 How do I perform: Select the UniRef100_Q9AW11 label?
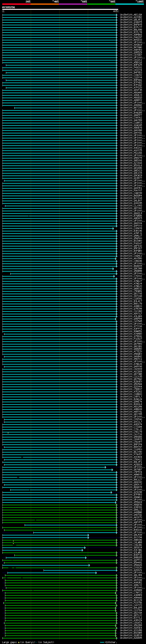coord(131,497)
